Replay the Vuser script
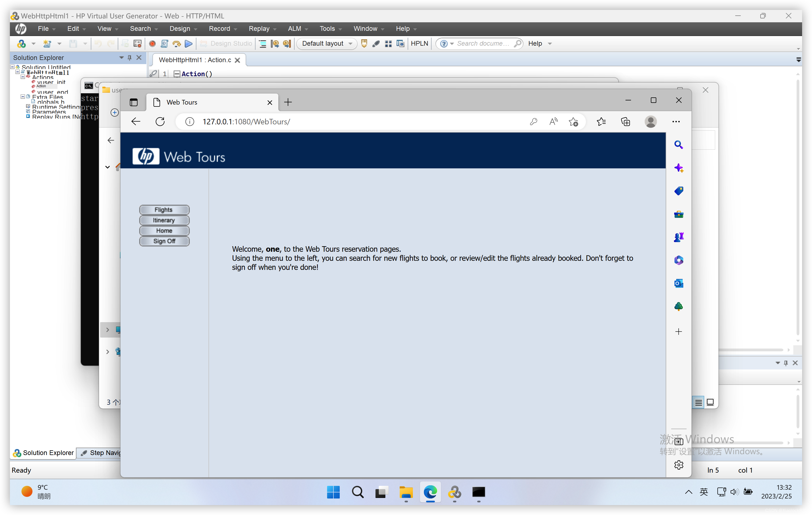The image size is (812, 515). (188, 43)
